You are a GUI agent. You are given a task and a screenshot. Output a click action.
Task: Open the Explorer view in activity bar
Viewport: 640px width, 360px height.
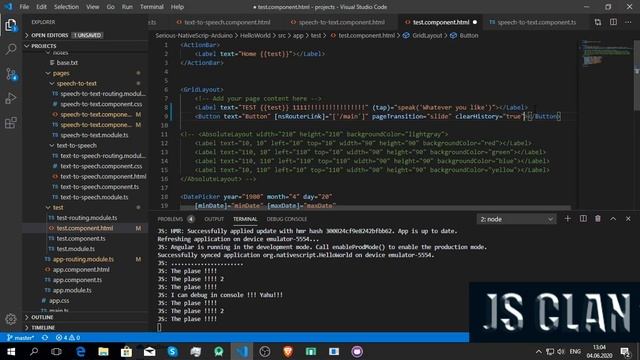point(11,25)
